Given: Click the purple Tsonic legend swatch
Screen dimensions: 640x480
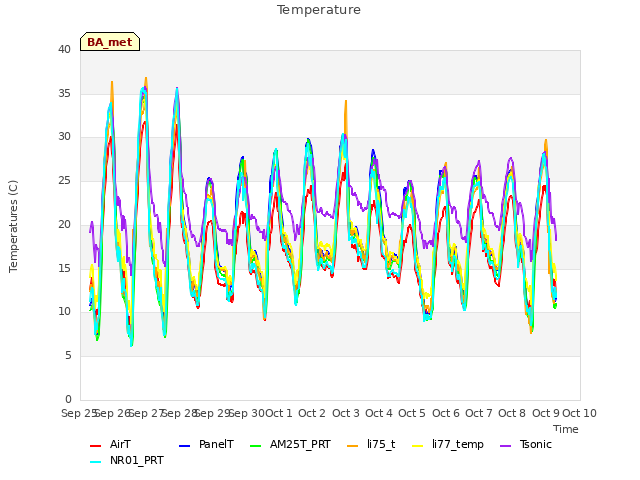Looking at the screenshot, I should [506, 445].
